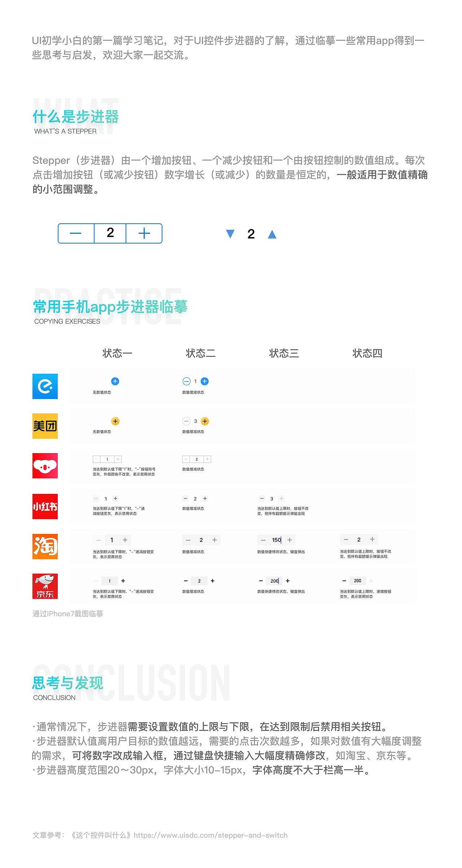Image resolution: width=462 pixels, height=868 pixels.
Task: Click plus in 淘宝 状态四 stepper
Action: pos(372,539)
